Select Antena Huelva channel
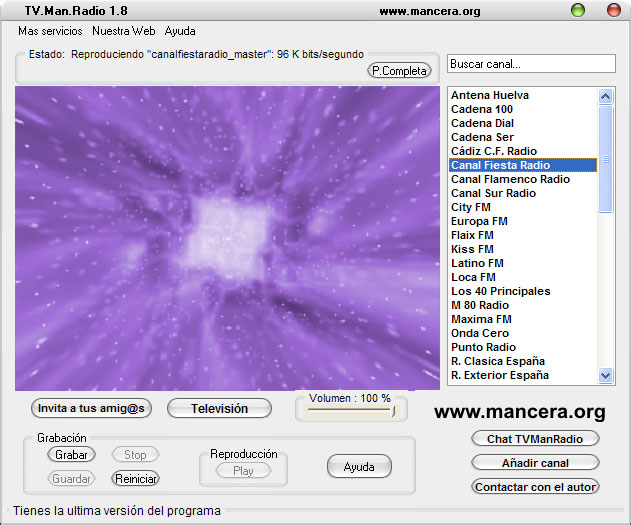 click(523, 95)
